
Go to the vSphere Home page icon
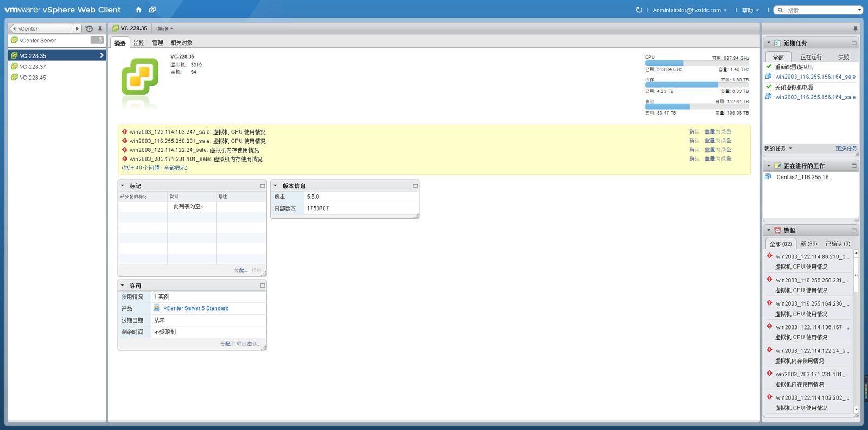tap(138, 10)
